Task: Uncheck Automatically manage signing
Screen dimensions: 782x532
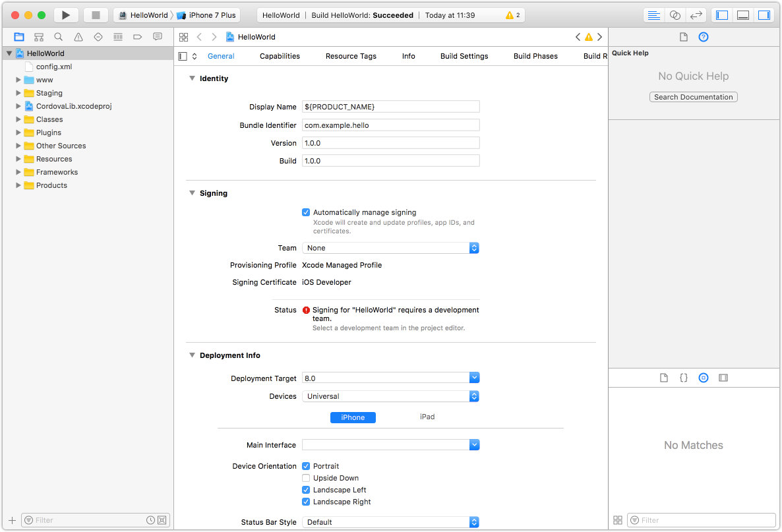Action: [x=306, y=212]
